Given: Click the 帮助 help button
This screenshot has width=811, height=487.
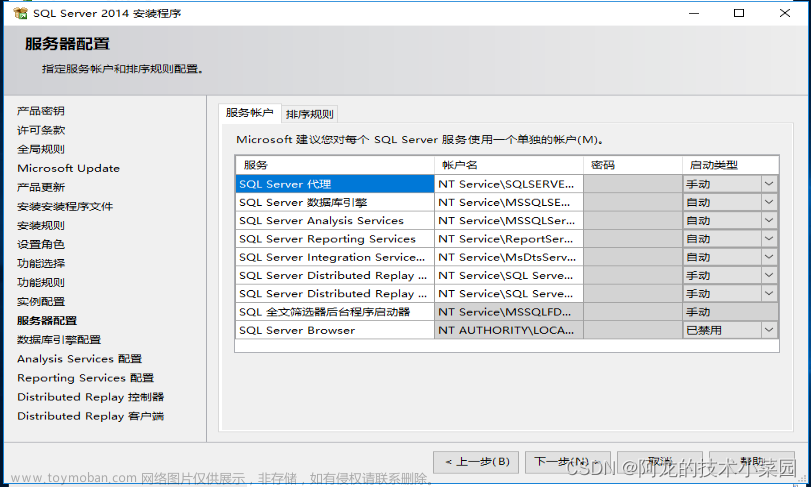Looking at the screenshot, I should tap(752, 462).
